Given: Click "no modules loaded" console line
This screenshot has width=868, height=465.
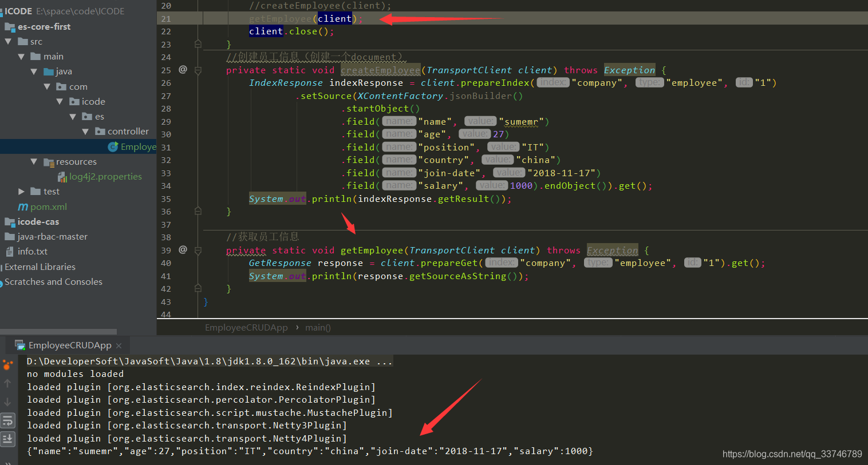Looking at the screenshot, I should tap(75, 373).
